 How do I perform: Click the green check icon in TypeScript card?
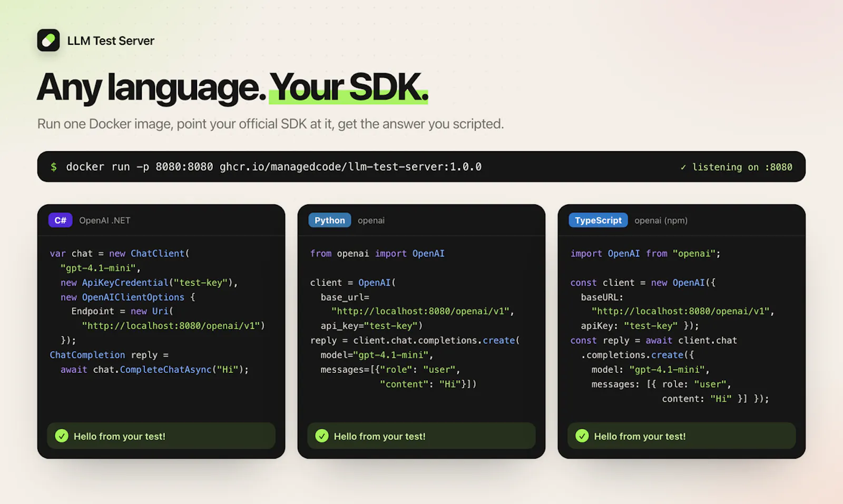tap(582, 436)
